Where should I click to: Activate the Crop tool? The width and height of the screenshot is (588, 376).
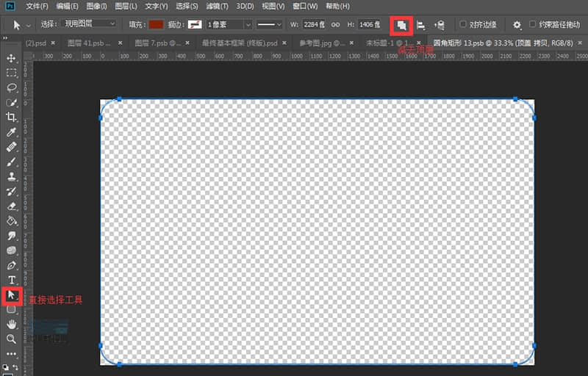[11, 117]
